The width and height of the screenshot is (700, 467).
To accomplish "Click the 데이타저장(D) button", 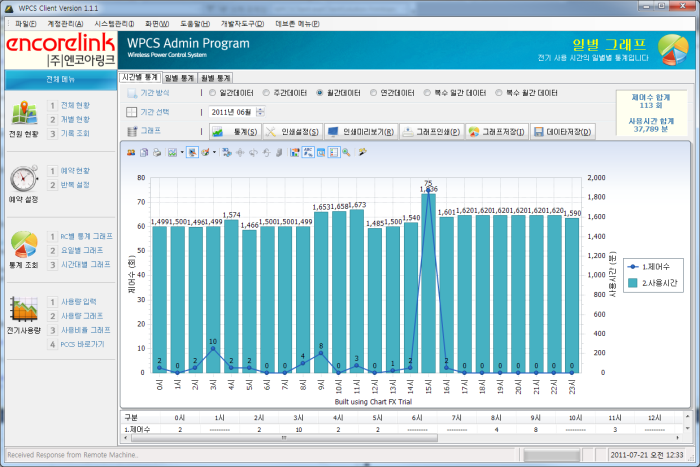I will (562, 132).
